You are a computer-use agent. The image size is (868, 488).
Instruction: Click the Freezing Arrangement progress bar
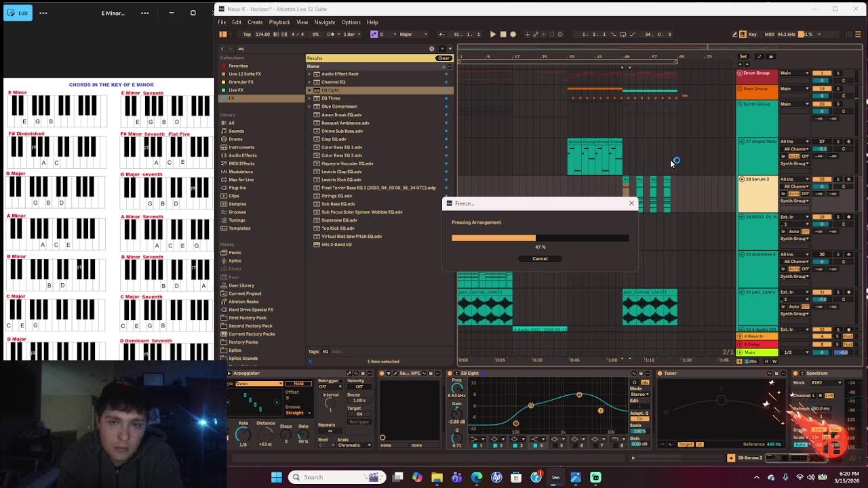pos(540,238)
